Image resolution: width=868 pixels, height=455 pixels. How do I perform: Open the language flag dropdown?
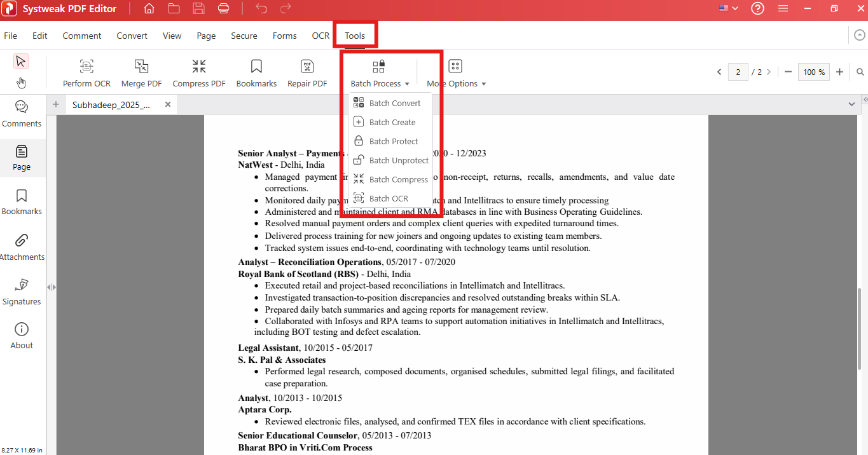(x=728, y=9)
